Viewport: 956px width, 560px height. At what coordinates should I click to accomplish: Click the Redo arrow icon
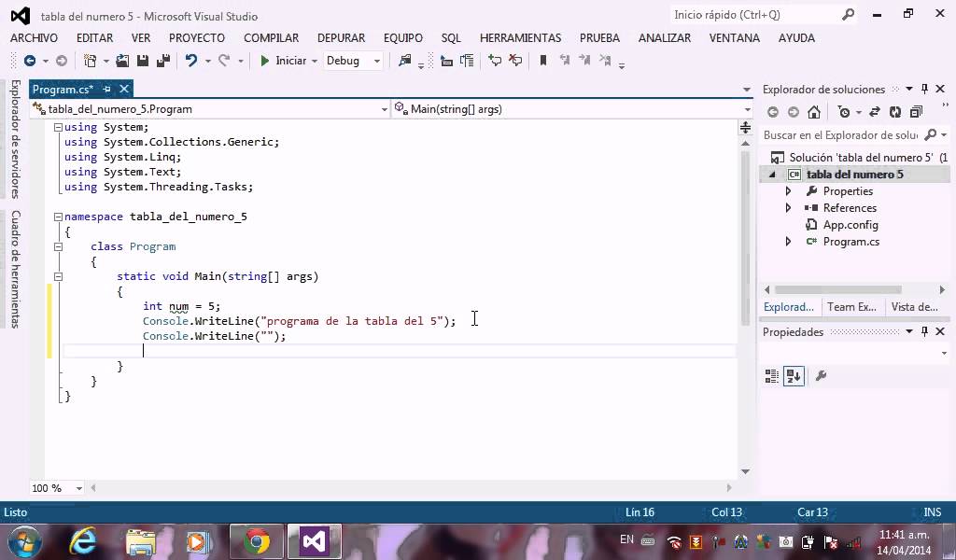click(x=224, y=61)
